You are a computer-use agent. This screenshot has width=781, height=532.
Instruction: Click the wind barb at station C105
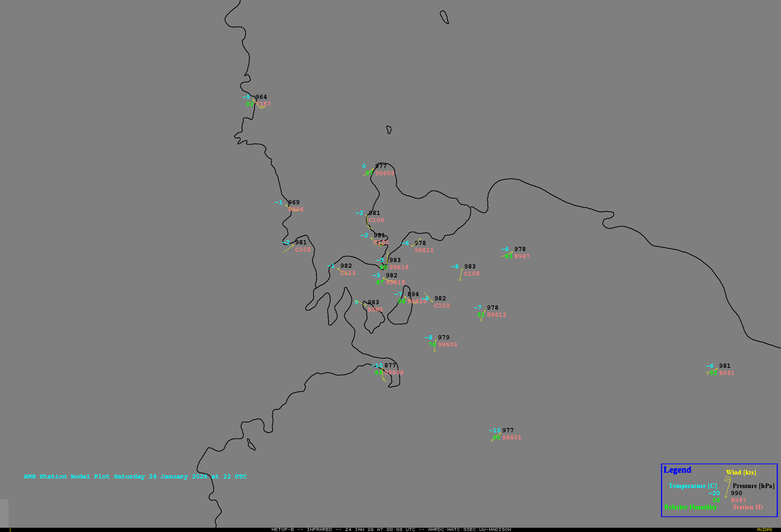tap(288, 249)
